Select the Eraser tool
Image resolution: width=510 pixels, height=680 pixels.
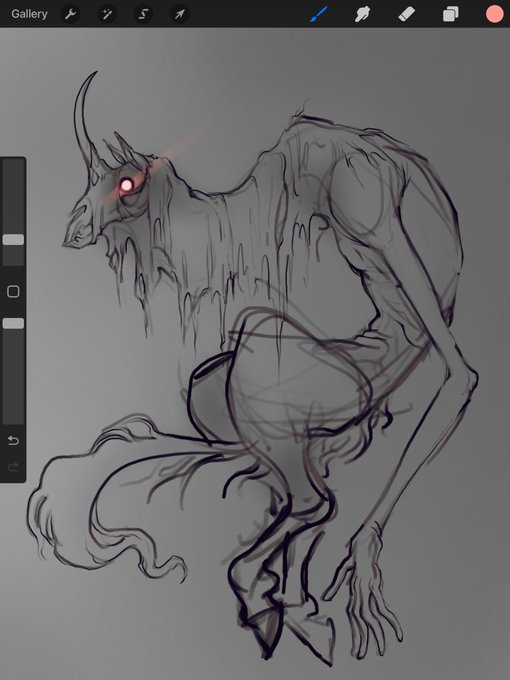[406, 14]
